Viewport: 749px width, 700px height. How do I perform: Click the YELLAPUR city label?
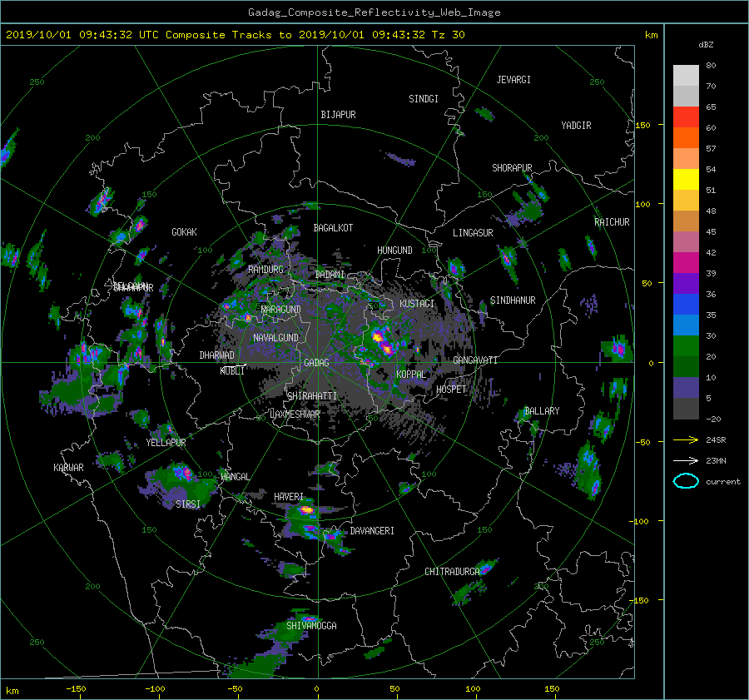click(166, 443)
